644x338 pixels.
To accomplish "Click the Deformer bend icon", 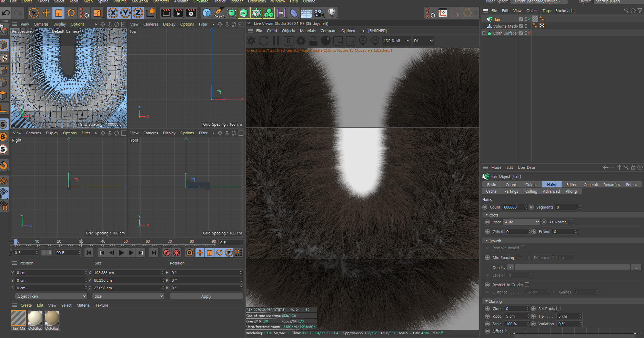I will [x=294, y=13].
